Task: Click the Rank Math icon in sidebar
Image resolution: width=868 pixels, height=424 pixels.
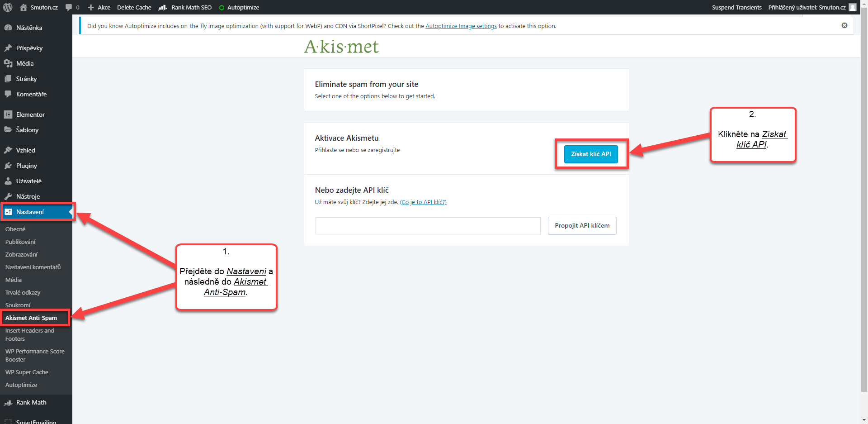Action: click(x=8, y=403)
